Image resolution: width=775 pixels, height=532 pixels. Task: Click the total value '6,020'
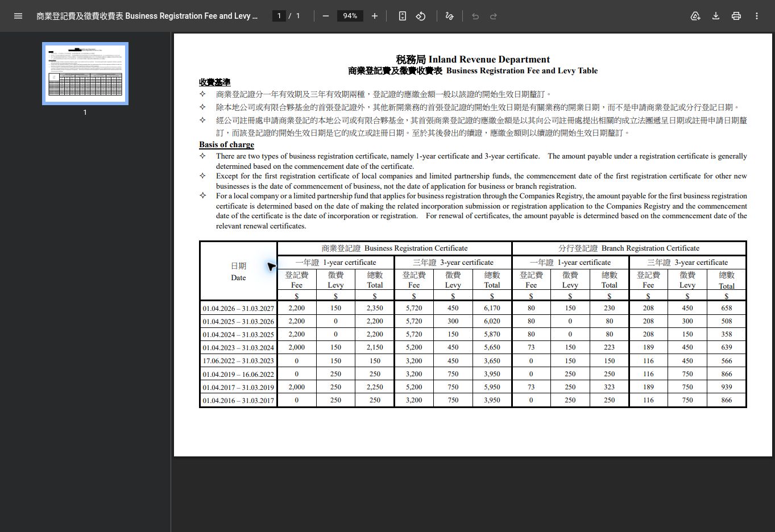(x=492, y=321)
